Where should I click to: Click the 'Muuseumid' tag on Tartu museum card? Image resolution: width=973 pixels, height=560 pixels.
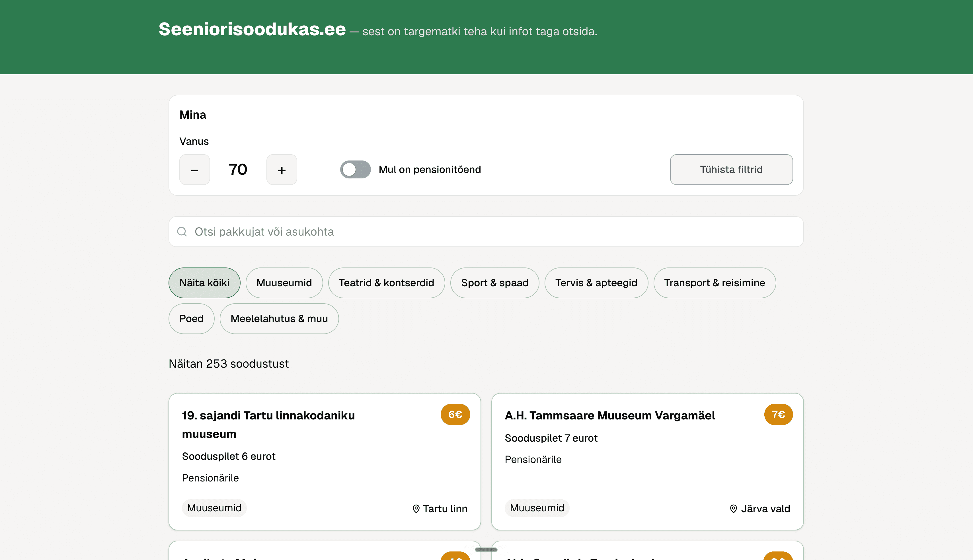(x=214, y=508)
